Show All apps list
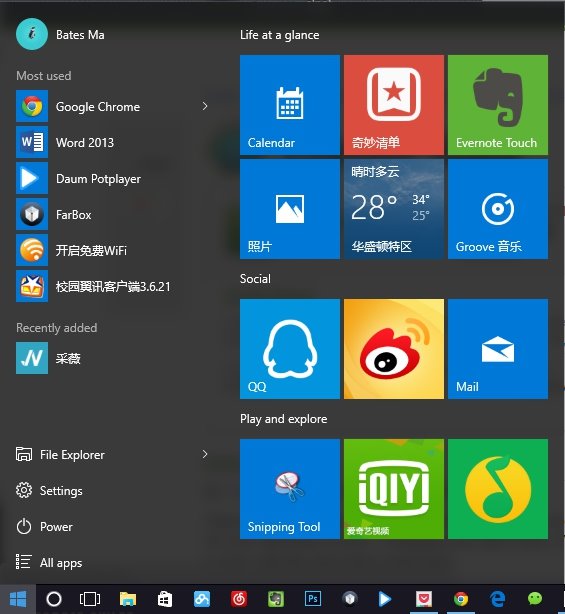Viewport: 565px width, 614px height. 49,562
